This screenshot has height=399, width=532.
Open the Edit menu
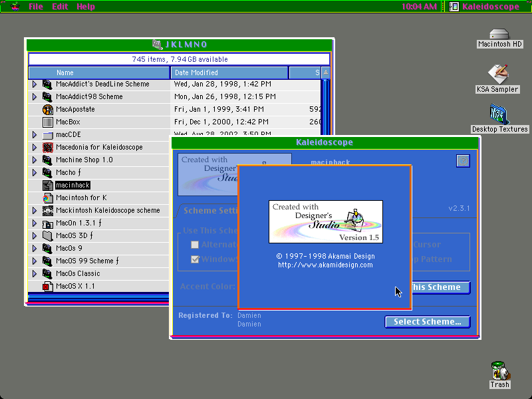point(60,7)
